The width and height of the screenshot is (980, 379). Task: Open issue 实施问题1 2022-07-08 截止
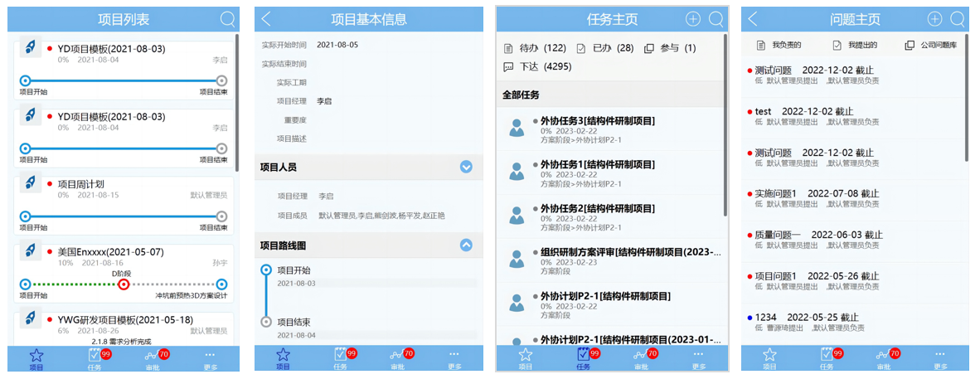(853, 198)
